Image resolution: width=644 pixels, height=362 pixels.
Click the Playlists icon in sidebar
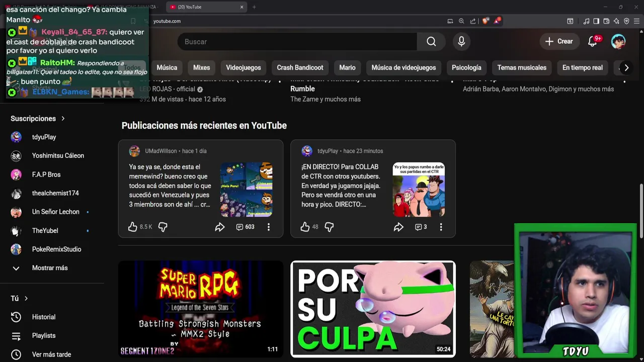(x=16, y=336)
